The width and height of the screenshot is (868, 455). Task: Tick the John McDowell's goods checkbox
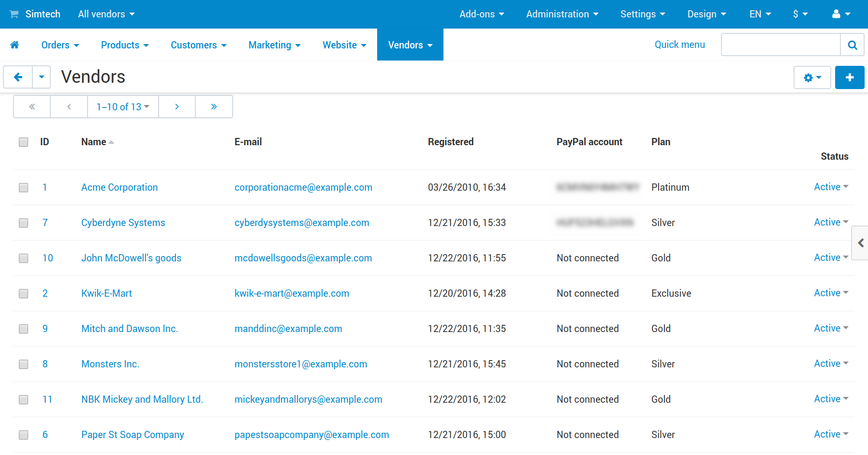point(23,258)
